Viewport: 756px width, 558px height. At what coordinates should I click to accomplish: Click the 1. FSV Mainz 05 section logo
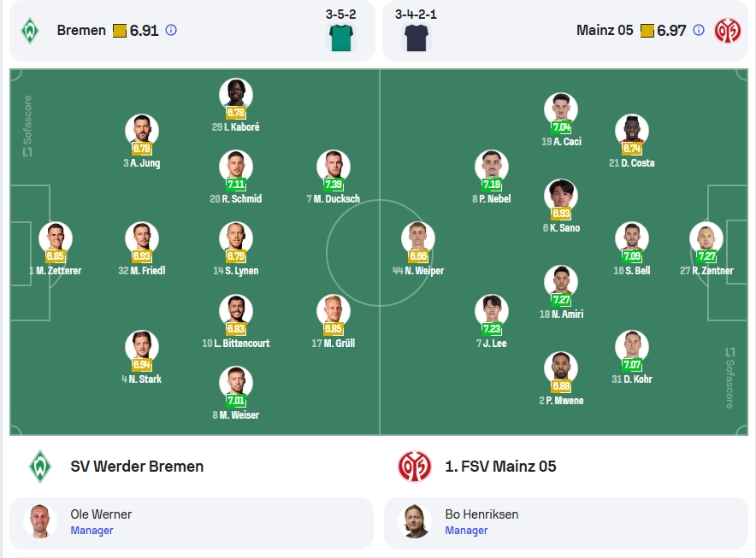tap(415, 467)
